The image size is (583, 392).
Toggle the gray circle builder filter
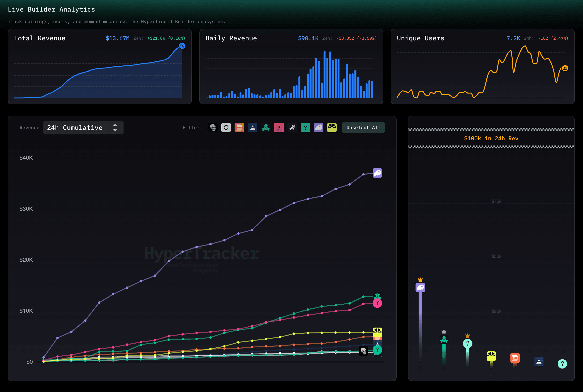pos(226,128)
